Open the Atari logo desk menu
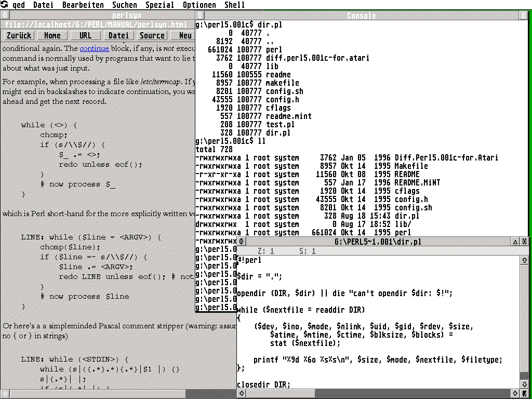The height and width of the screenshot is (399, 532). 5,5
